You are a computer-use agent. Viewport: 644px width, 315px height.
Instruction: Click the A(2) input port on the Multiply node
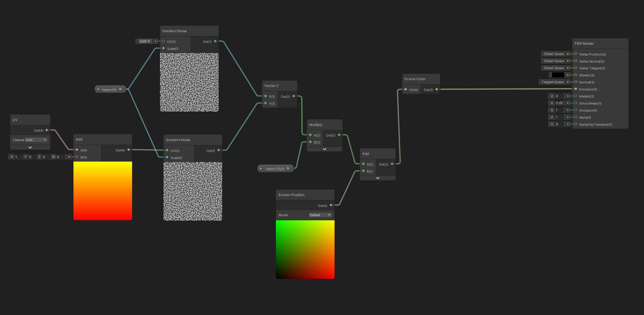pos(310,135)
